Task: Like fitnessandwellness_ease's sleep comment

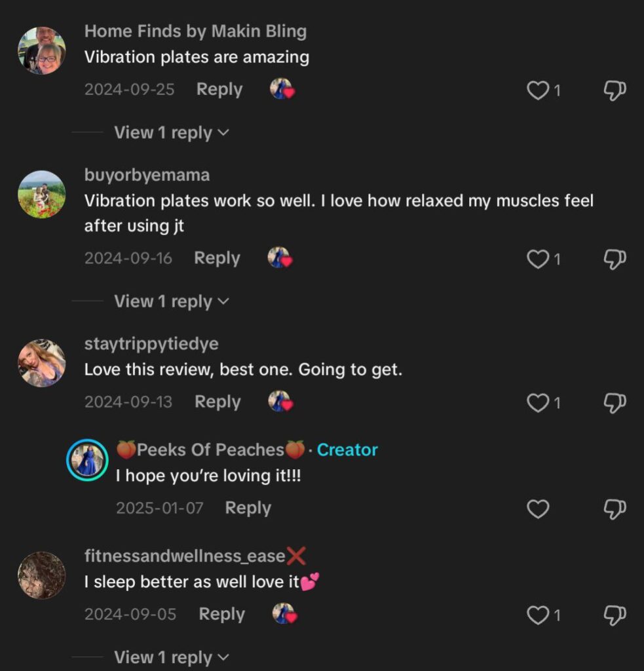Action: (x=538, y=615)
